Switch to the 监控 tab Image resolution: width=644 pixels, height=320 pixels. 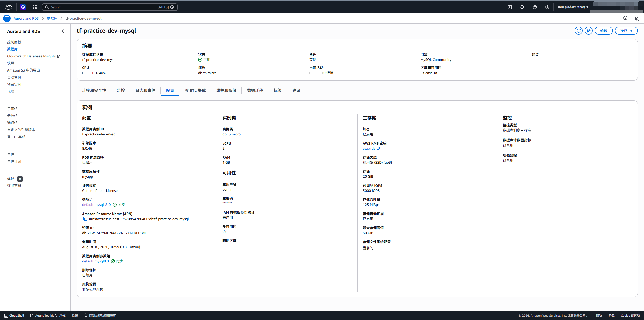121,90
